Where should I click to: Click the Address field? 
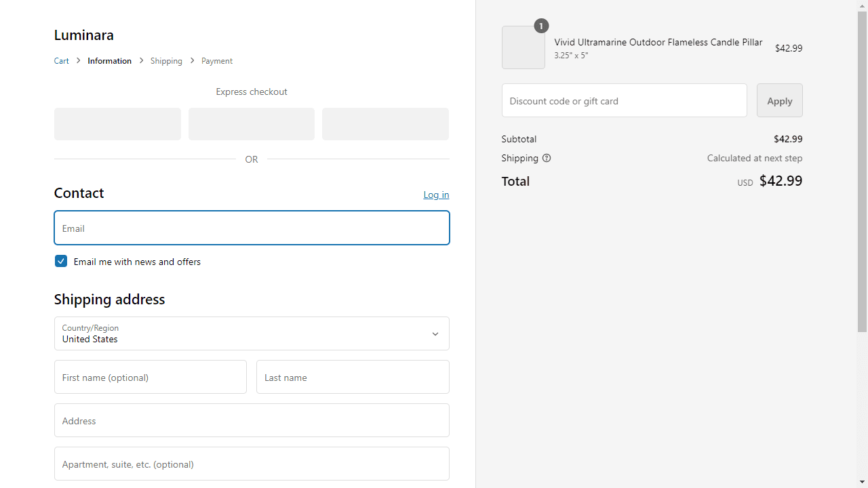click(x=252, y=420)
